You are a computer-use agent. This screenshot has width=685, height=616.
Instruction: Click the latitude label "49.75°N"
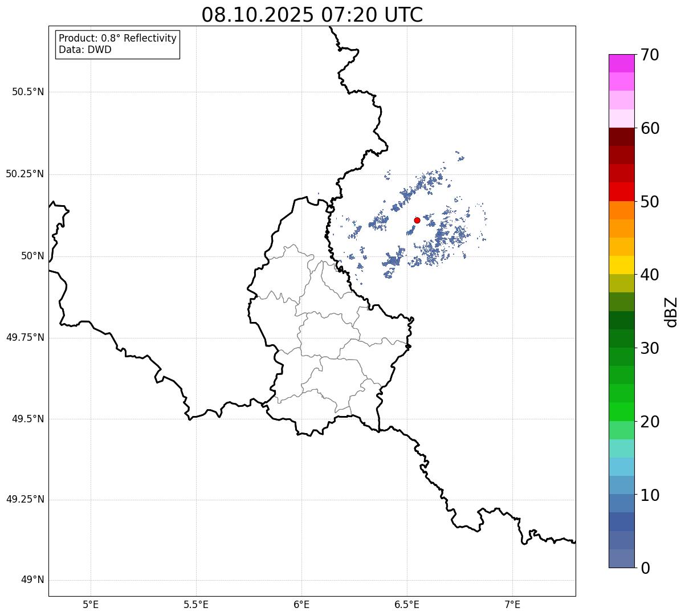(x=25, y=337)
